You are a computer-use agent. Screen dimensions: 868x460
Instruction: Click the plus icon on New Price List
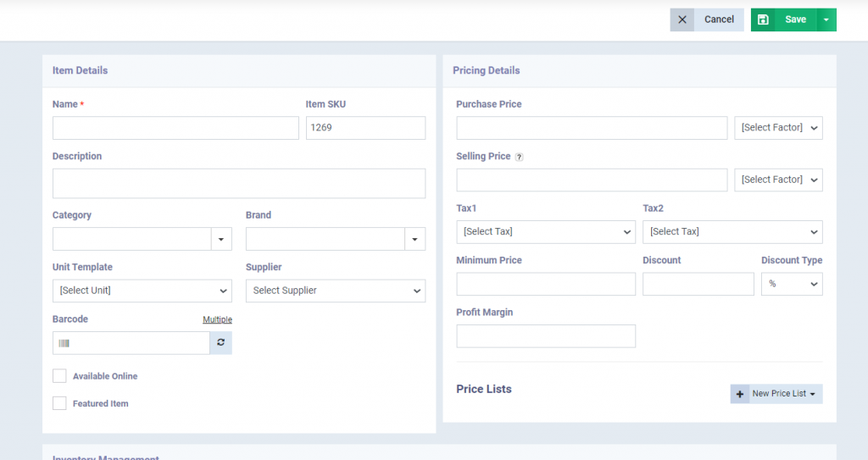pyautogui.click(x=739, y=394)
